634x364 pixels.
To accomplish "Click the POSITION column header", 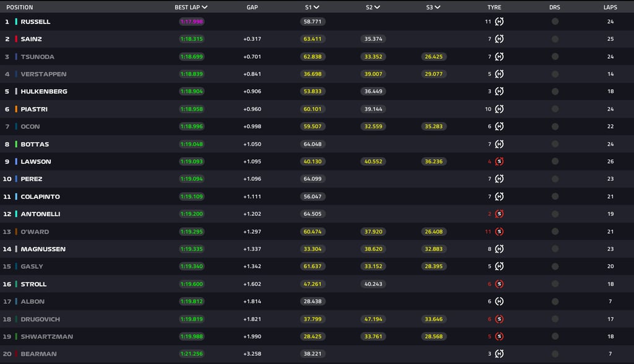I will pyautogui.click(x=20, y=7).
